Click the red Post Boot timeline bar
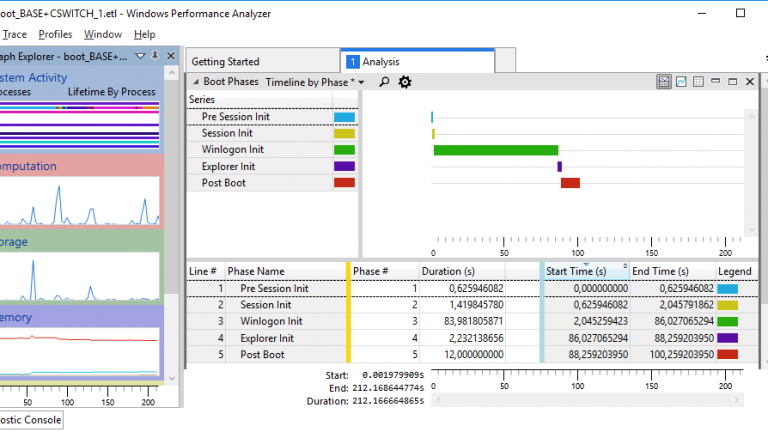Screen dimensions: 768x432 coord(570,183)
